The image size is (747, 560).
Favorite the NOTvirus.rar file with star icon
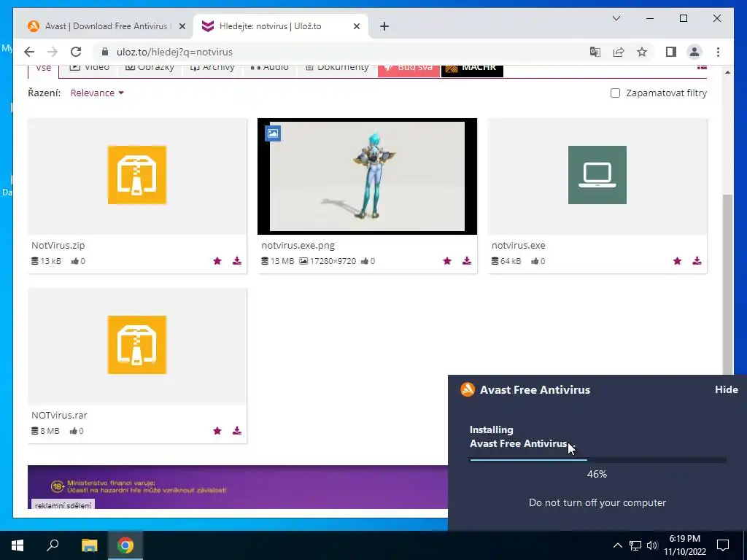[217, 431]
